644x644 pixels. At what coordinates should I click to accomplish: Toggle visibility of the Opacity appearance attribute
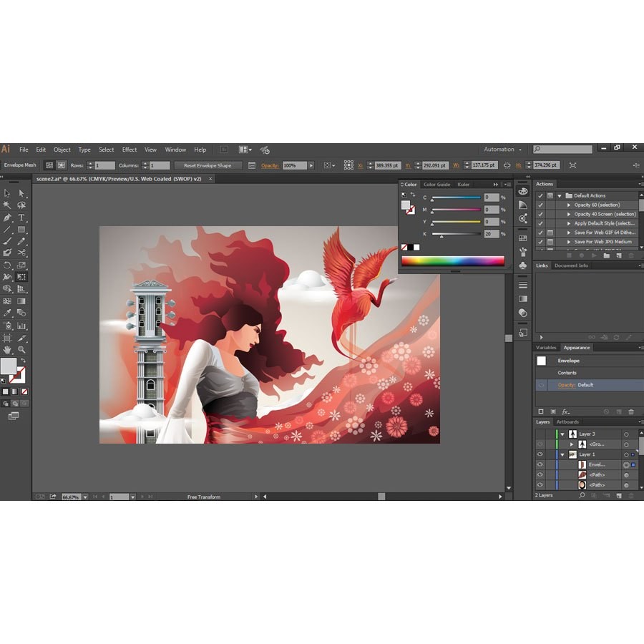[542, 385]
